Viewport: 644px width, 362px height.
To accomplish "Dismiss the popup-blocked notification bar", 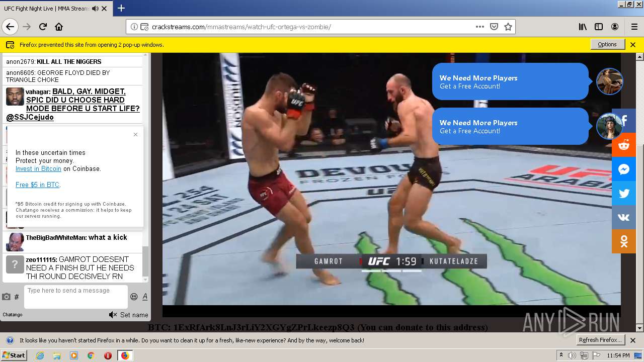I will (x=633, y=44).
